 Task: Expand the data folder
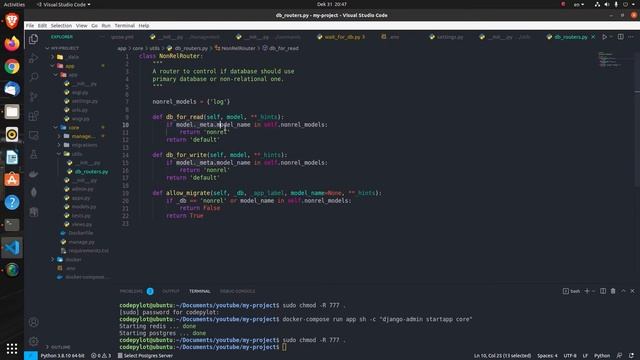(x=73, y=57)
